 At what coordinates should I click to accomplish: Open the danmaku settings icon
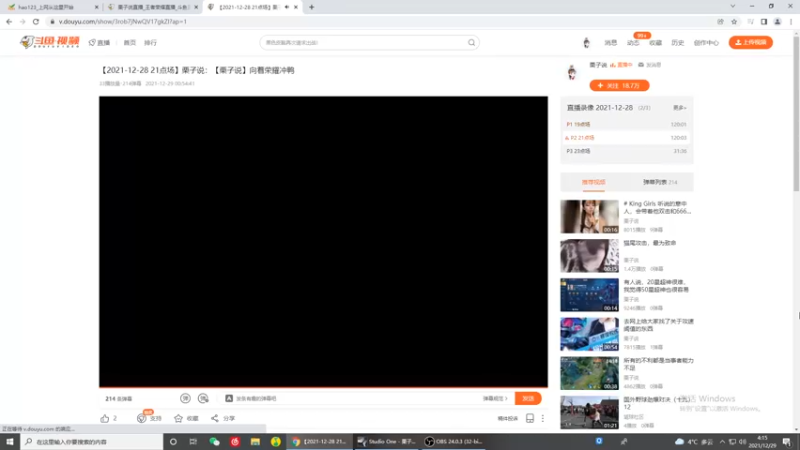[203, 398]
